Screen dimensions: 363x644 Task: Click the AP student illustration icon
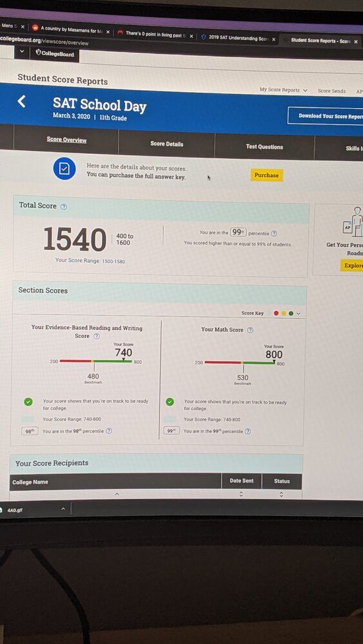coord(352,222)
